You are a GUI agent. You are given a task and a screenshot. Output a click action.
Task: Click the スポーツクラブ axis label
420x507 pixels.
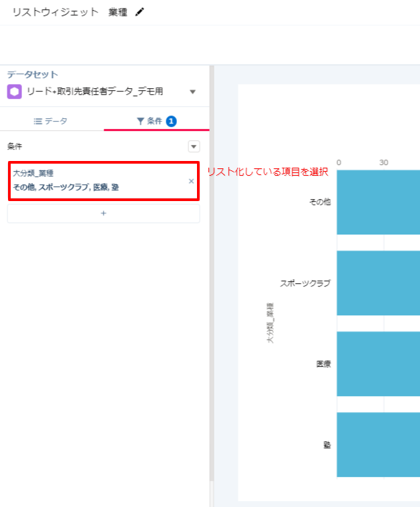click(304, 283)
